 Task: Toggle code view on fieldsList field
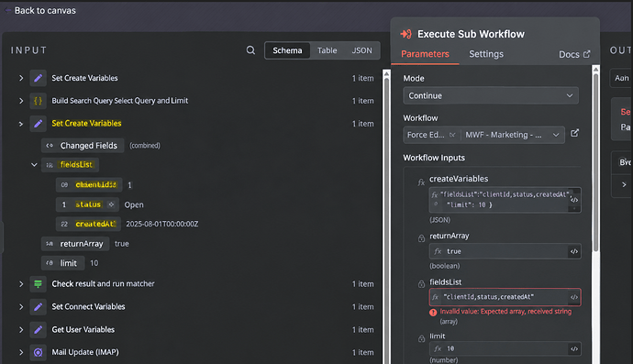tap(574, 297)
